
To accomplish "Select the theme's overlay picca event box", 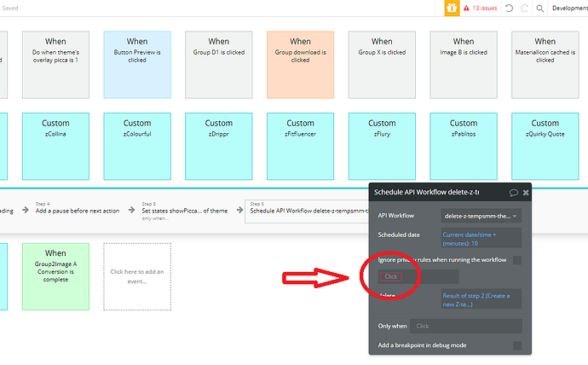I will tap(55, 65).
